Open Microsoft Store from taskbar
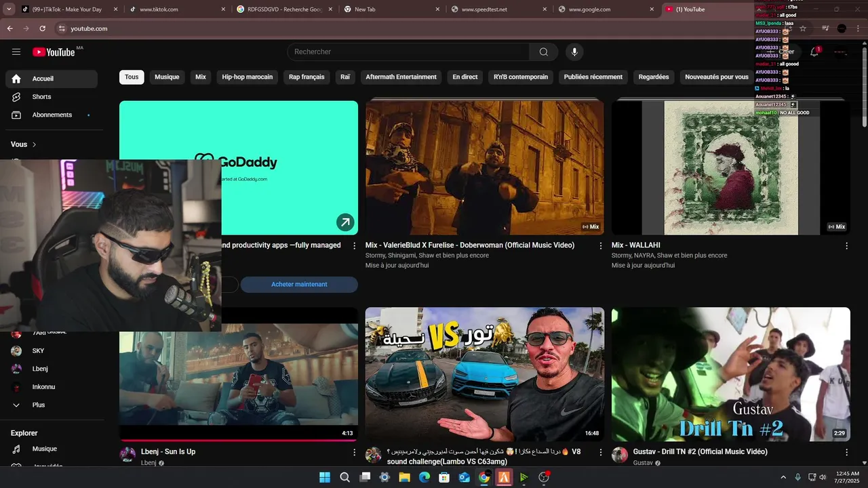868x488 pixels. (x=444, y=477)
